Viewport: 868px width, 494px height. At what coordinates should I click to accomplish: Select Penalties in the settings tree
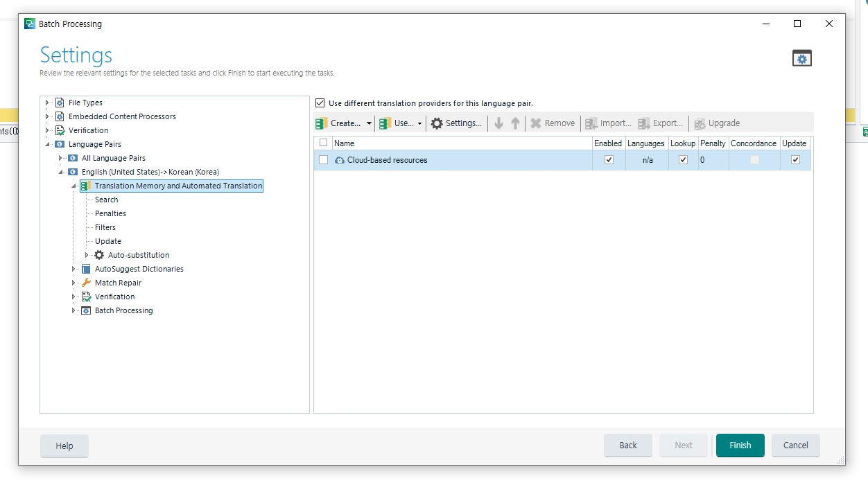(x=110, y=213)
